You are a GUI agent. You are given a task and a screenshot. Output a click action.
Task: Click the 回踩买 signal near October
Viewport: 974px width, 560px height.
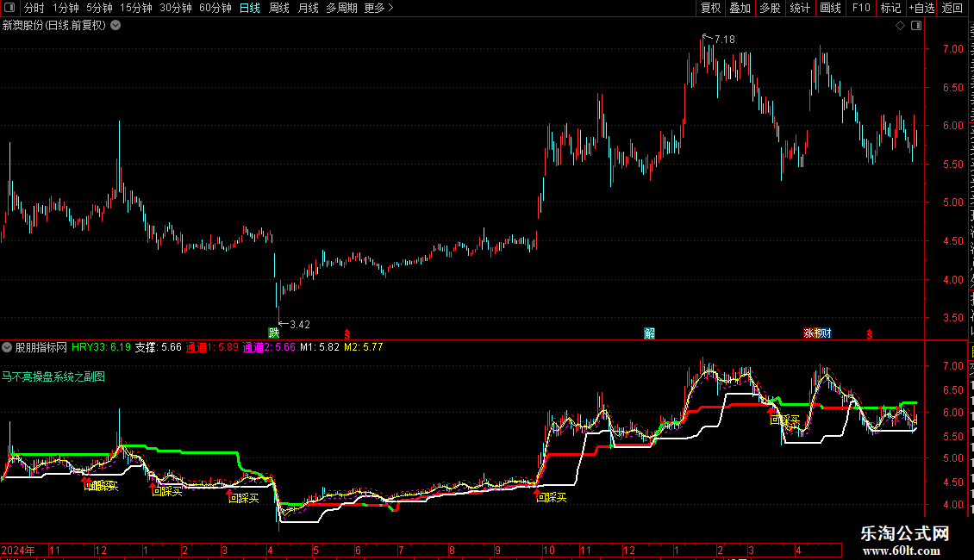[x=553, y=497]
